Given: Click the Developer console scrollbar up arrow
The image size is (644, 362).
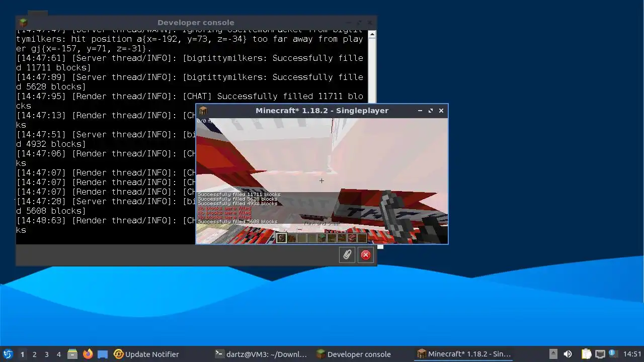Looking at the screenshot, I should pyautogui.click(x=372, y=35).
